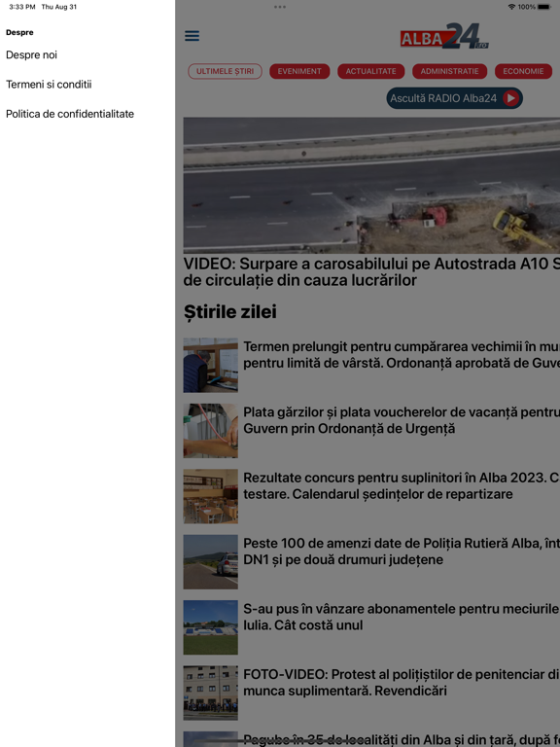Tap building thumbnail of Protest article
560x747 pixels.
click(x=210, y=693)
